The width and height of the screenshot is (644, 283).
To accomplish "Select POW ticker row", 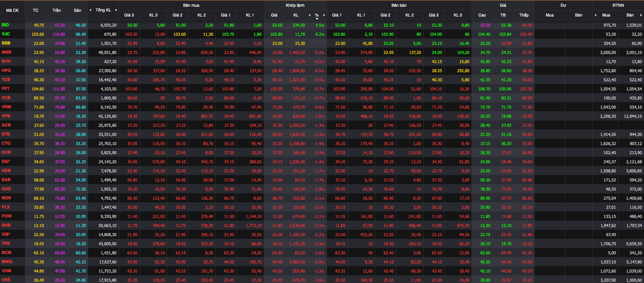I will (6, 216).
